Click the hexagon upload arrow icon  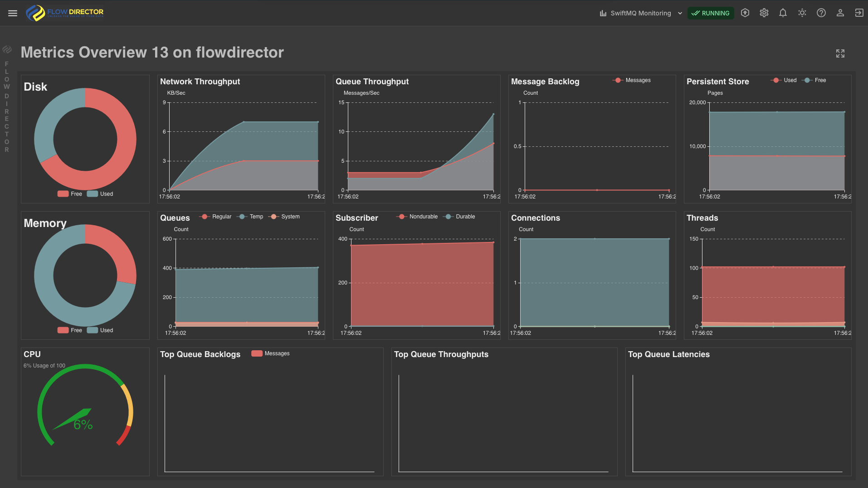(x=745, y=13)
